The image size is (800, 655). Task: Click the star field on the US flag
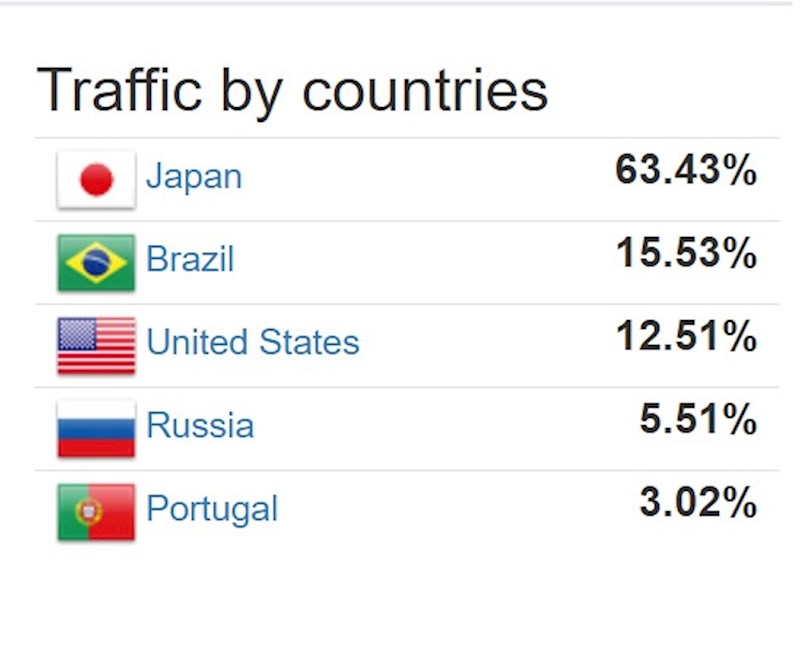[77, 334]
